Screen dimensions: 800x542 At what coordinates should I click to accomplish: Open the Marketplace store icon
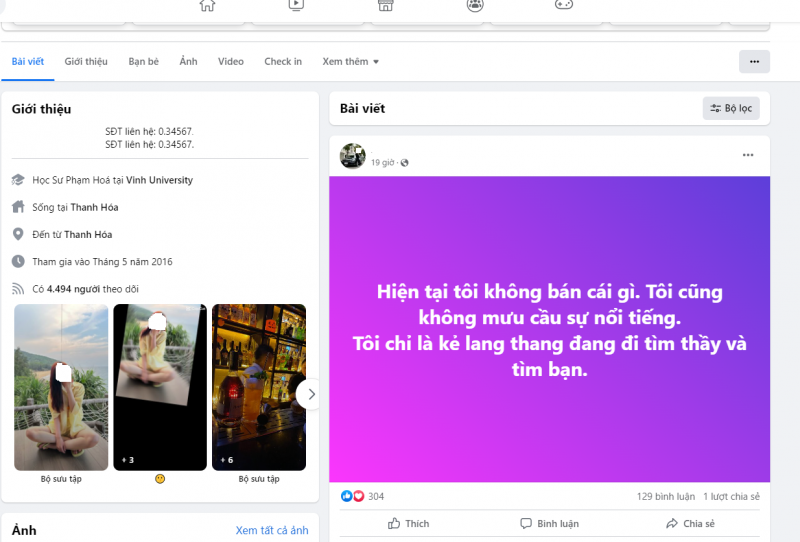[x=384, y=5]
